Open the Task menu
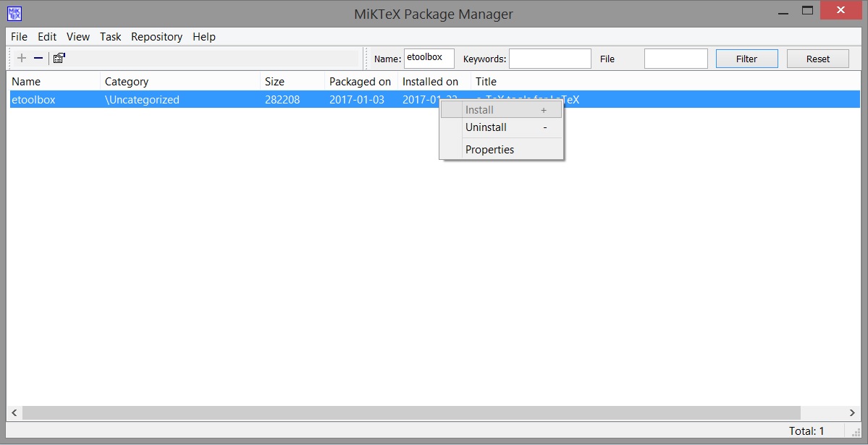Screen dimensions: 868x445 click(x=110, y=36)
